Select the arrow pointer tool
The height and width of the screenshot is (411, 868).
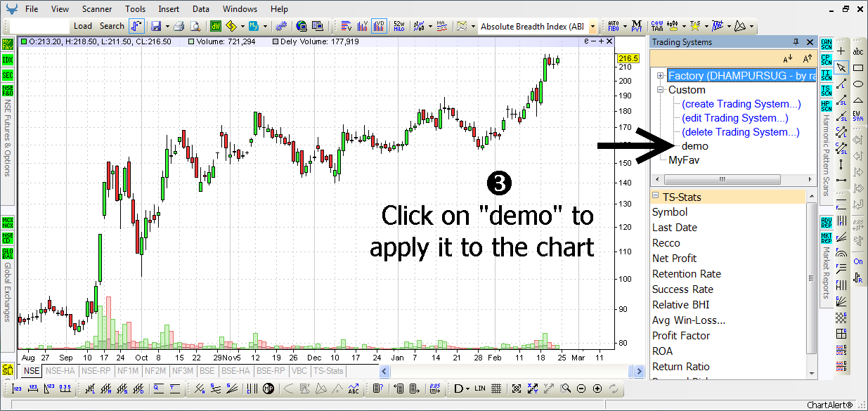[x=841, y=67]
